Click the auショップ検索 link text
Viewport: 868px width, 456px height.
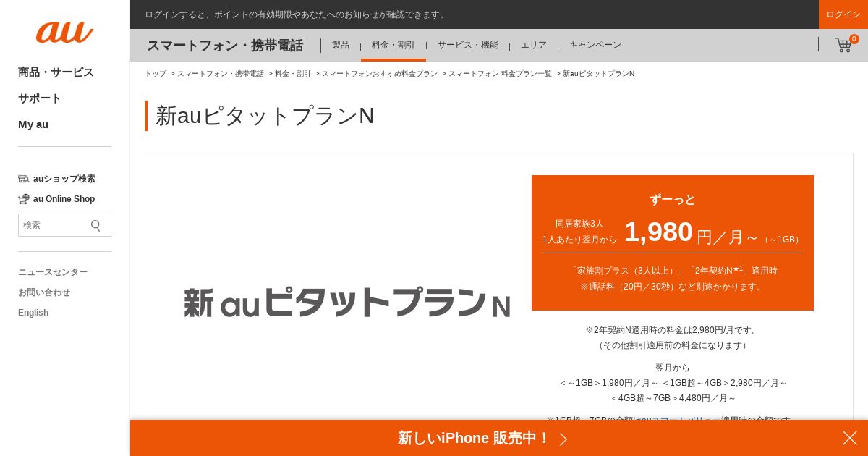pyautogui.click(x=64, y=179)
